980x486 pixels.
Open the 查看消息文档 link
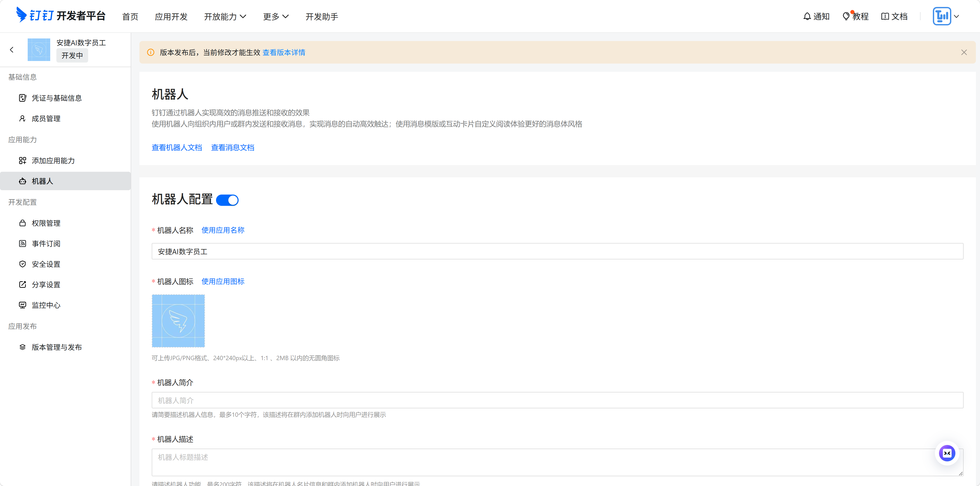click(x=233, y=148)
